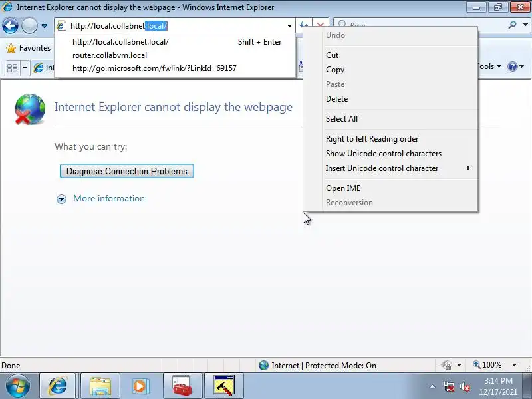This screenshot has height=399, width=532.
Task: Click the More information link
Action: (x=109, y=198)
